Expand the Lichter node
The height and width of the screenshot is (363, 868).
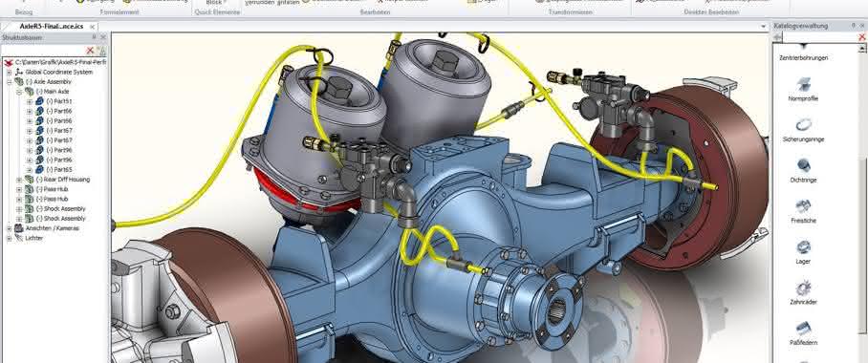(9, 238)
